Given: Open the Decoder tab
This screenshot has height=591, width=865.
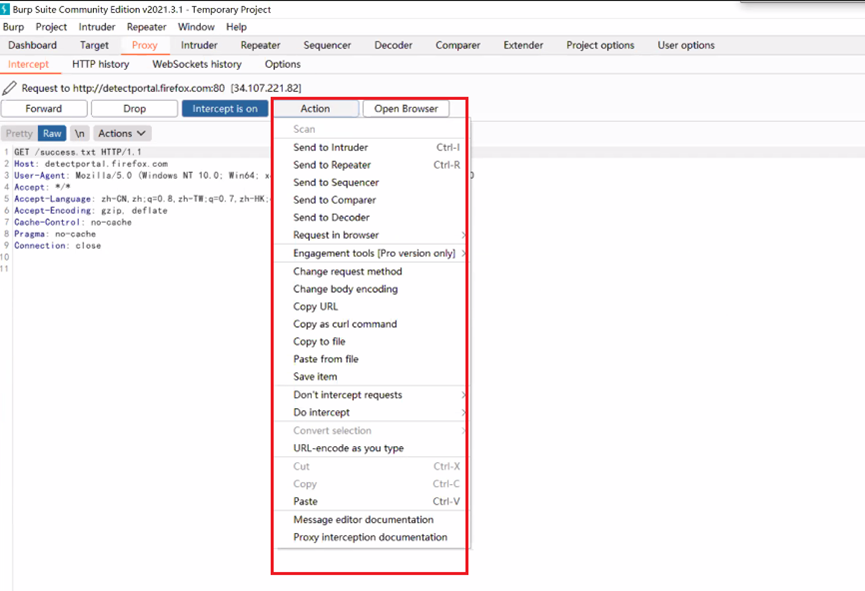Looking at the screenshot, I should (393, 45).
